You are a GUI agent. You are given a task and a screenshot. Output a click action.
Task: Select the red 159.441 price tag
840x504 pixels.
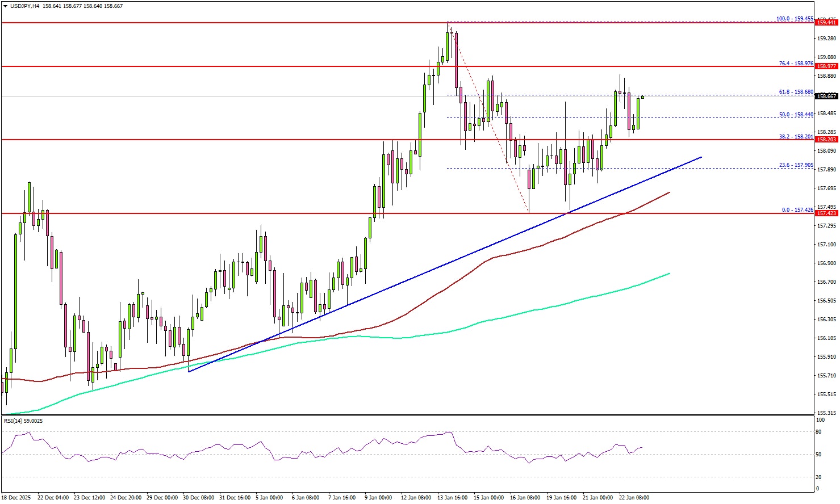tap(826, 23)
